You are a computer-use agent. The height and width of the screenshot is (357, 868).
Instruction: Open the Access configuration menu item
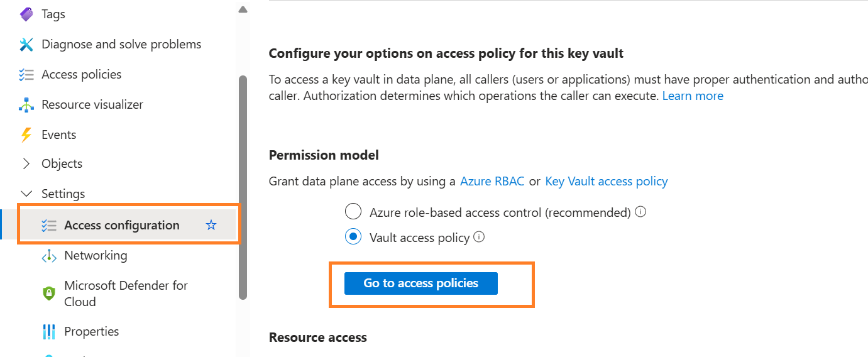click(121, 225)
